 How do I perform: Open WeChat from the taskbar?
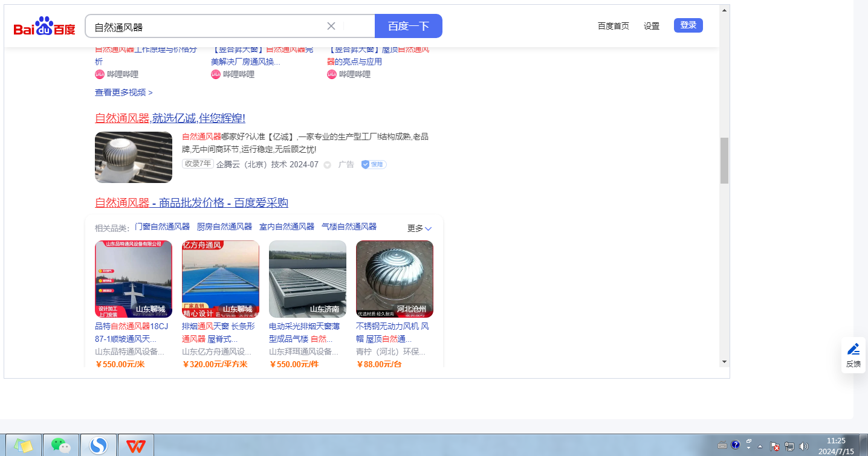[61, 445]
